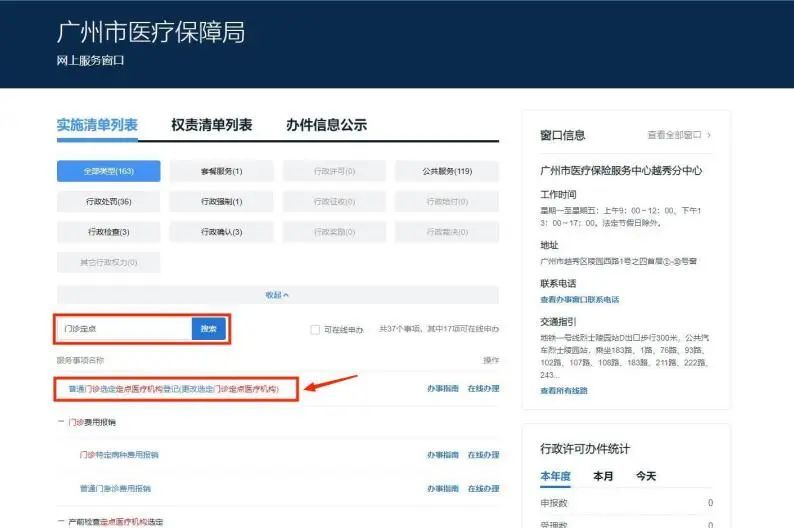794x528 pixels.
Task: Open 查看全部窗口 in 窗口信息 panel
Action: tap(679, 135)
